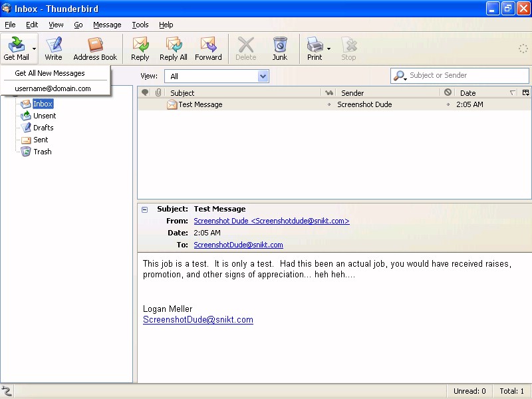Open the Trash folder
The height and width of the screenshot is (399, 532).
pyautogui.click(x=43, y=152)
